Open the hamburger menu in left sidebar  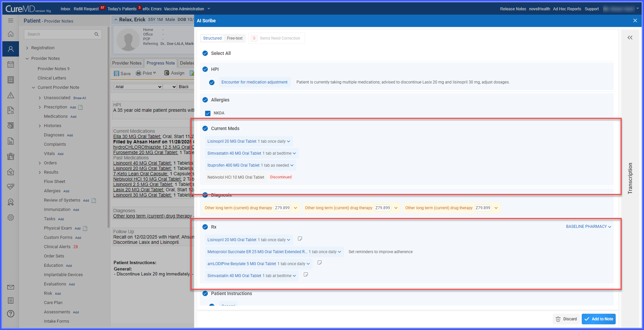(x=11, y=21)
